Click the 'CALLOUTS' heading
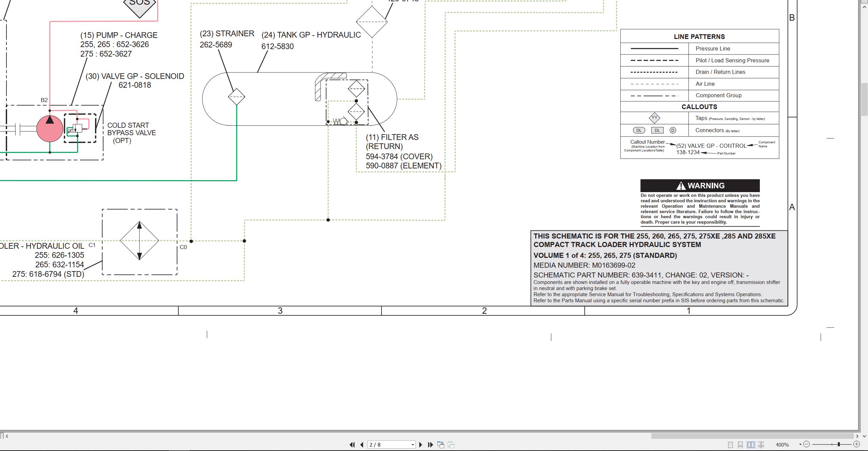868x451 pixels. tap(699, 107)
